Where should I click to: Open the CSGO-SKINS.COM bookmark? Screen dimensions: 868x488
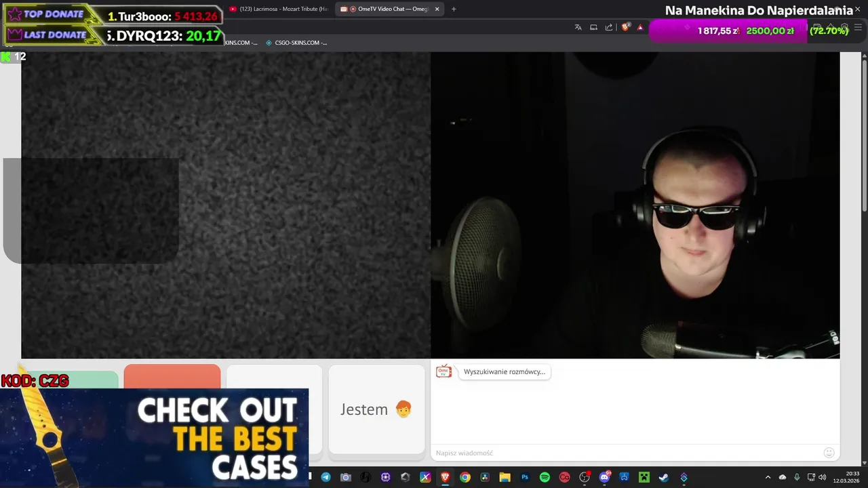296,43
